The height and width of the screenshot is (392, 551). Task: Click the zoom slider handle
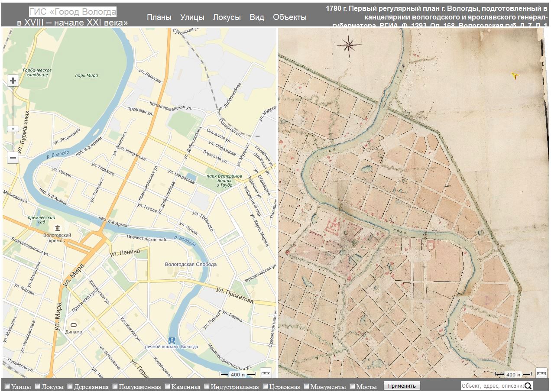click(13, 129)
